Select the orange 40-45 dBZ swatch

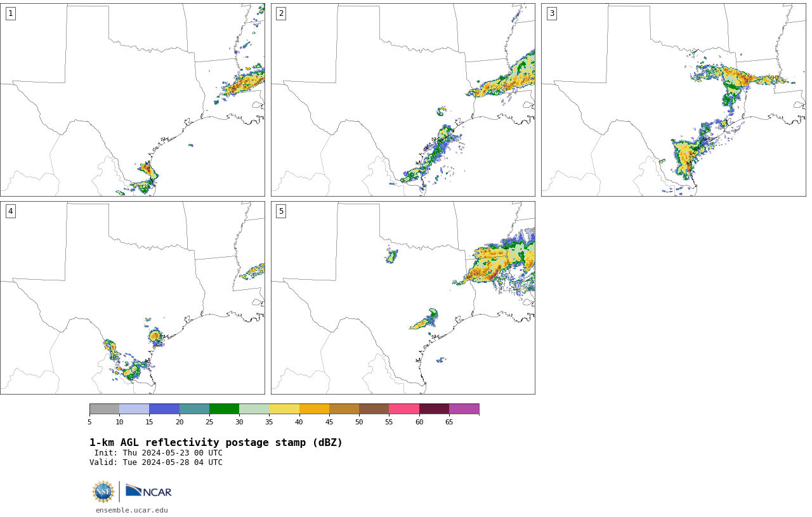click(314, 409)
